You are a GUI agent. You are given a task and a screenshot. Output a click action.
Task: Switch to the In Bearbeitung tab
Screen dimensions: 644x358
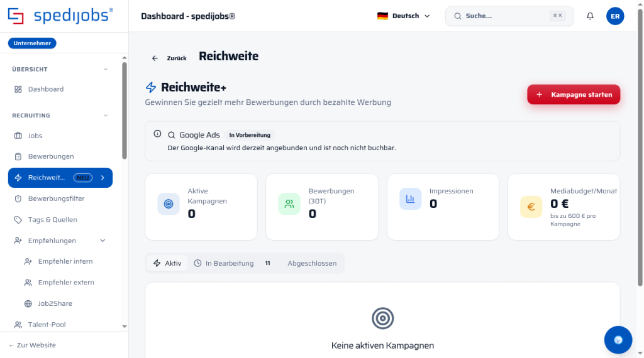(233, 263)
